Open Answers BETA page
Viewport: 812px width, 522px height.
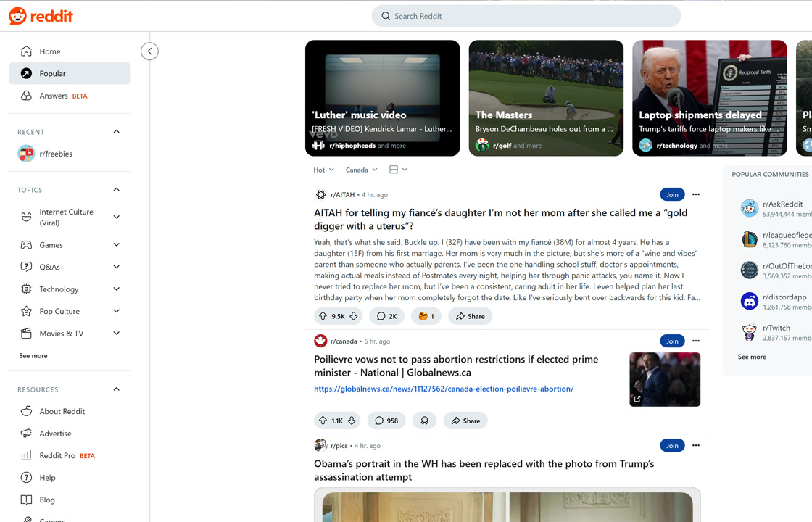click(x=70, y=96)
